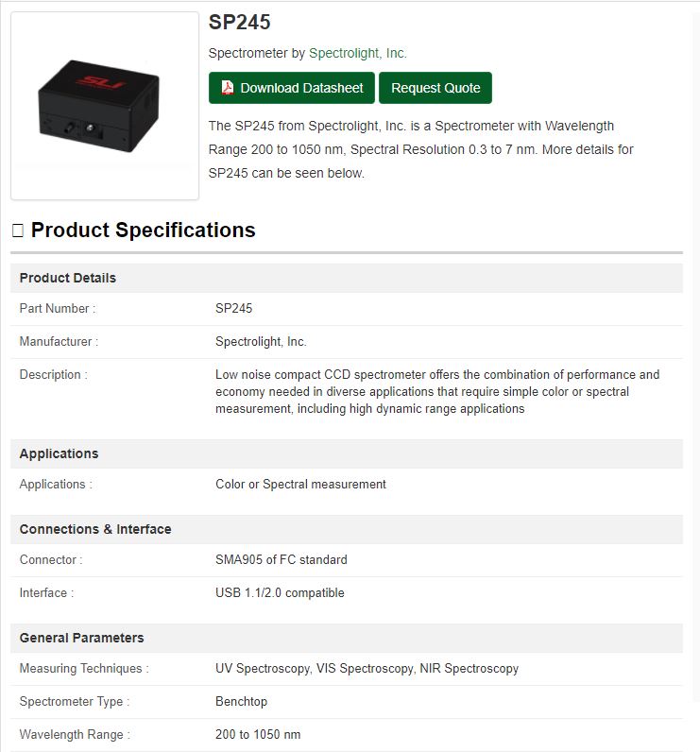Click the SMA905 of FC standard connector value
Screen dimensions: 700x752
(x=281, y=559)
